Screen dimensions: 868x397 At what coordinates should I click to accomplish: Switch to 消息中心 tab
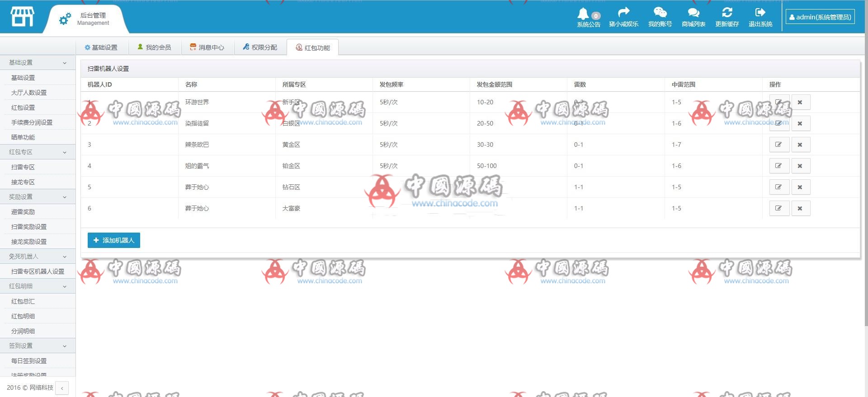click(208, 47)
